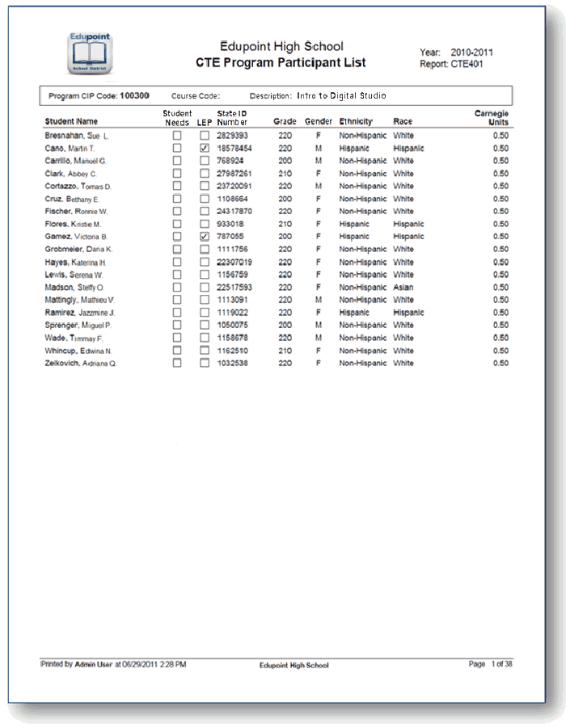Click State ID number 2829393
566x728 pixels.
(232, 136)
